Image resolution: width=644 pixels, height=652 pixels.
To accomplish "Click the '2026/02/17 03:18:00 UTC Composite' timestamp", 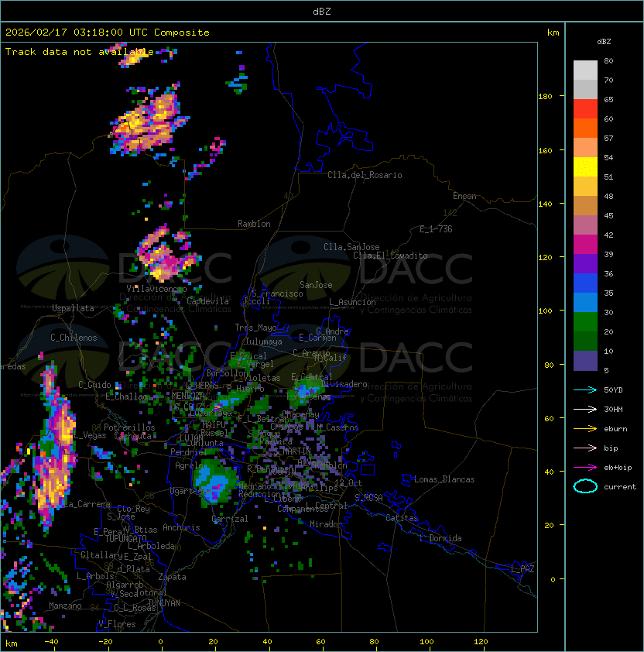I will [x=108, y=33].
